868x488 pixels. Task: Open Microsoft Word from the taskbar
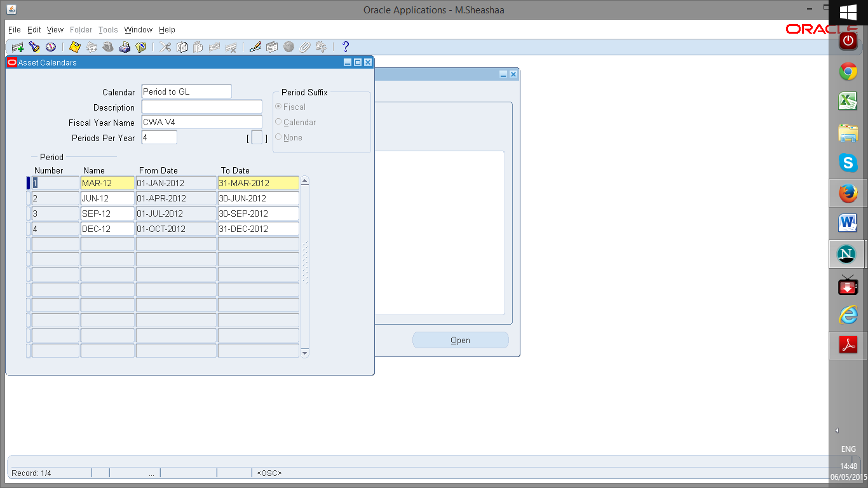pyautogui.click(x=848, y=223)
